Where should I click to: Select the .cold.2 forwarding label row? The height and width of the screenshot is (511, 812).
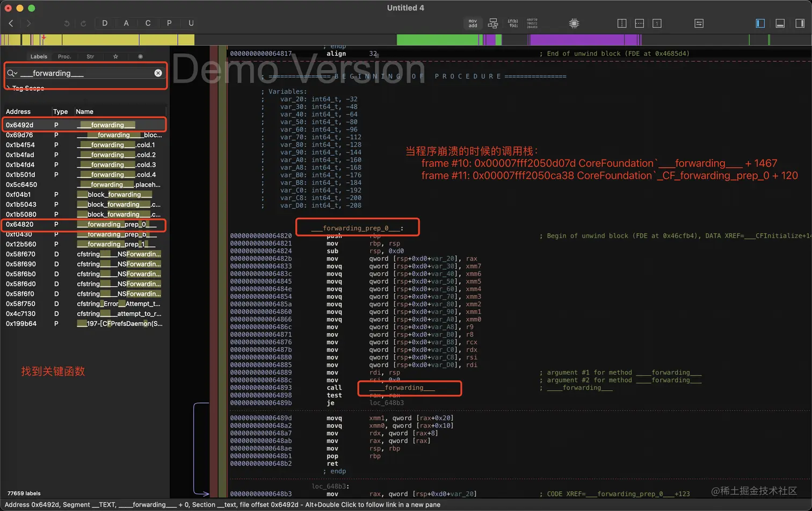pos(84,155)
